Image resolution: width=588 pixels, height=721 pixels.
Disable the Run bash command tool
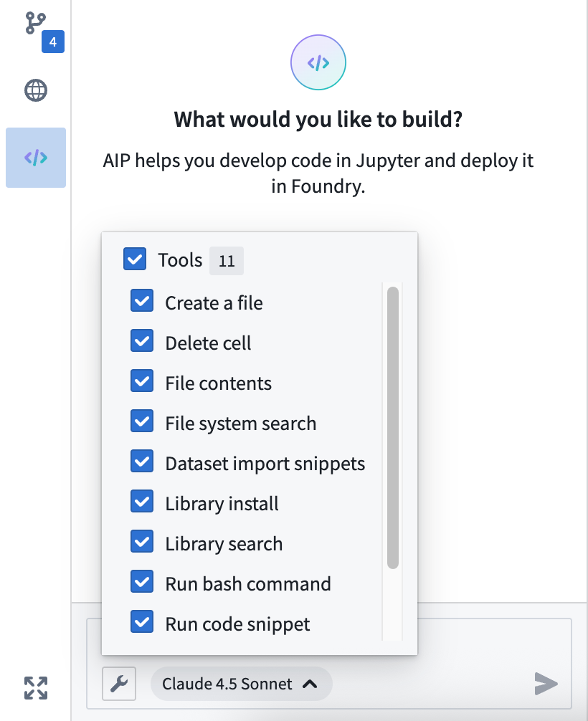142,581
